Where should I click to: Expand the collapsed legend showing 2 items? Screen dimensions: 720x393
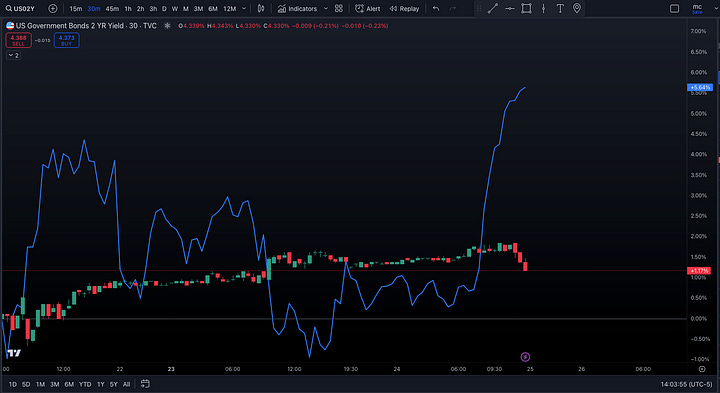coord(13,55)
